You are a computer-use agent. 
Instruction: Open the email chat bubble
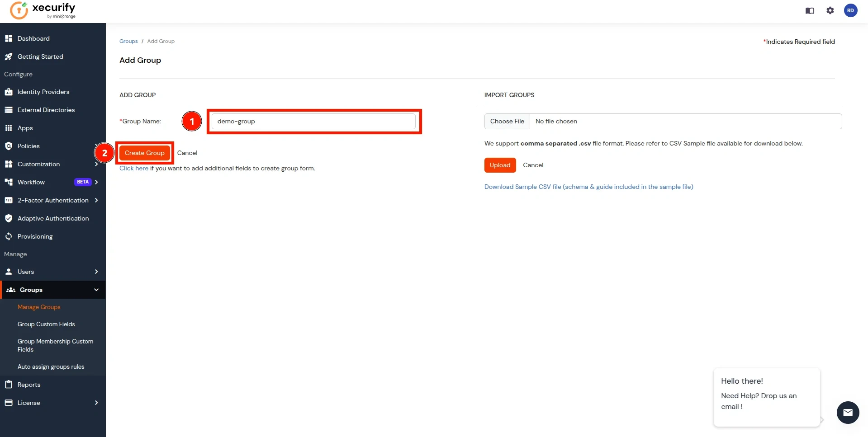848,413
